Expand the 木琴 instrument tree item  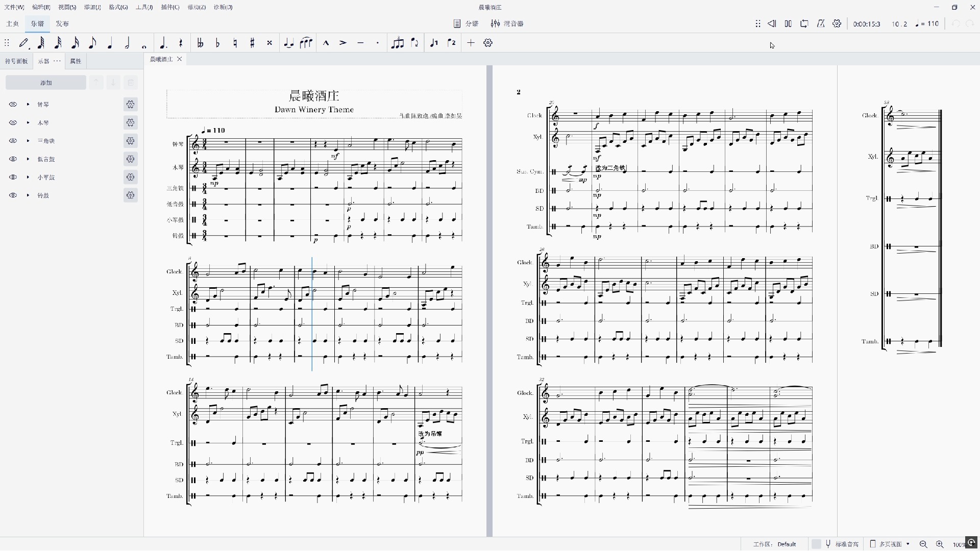click(x=28, y=123)
